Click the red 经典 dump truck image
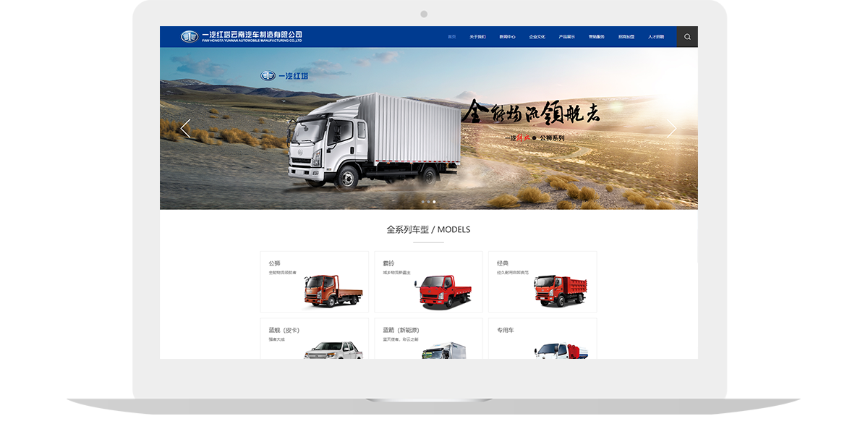This screenshot has width=868, height=437. tap(561, 291)
